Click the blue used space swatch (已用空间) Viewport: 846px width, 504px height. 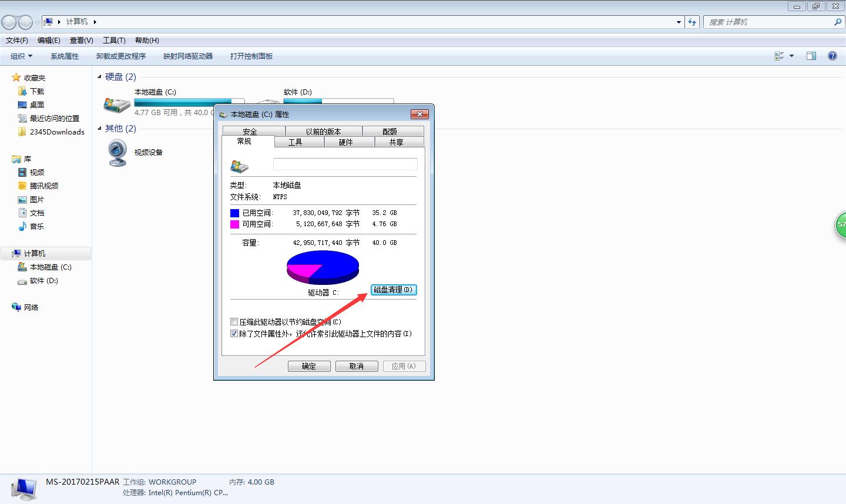point(234,213)
